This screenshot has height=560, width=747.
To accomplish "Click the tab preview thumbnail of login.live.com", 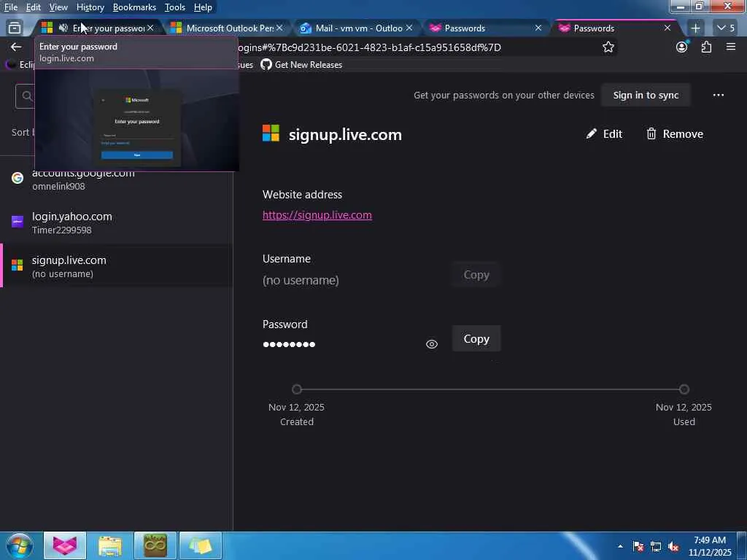I will 136,120.
